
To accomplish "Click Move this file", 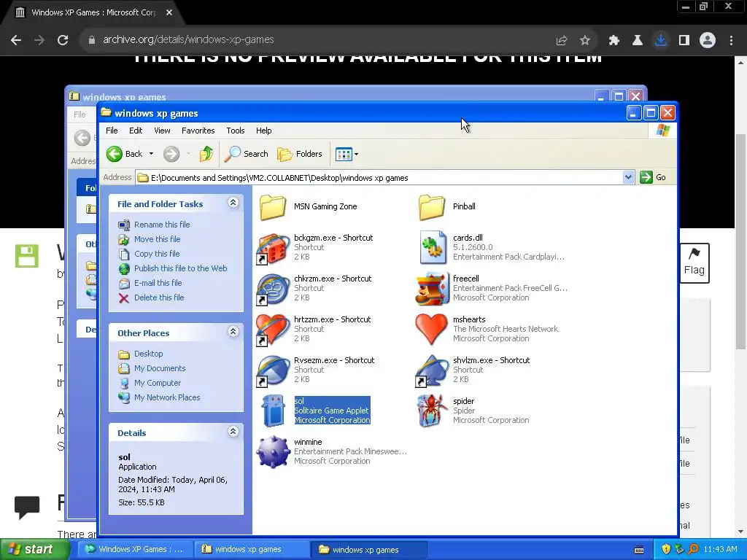I will pyautogui.click(x=158, y=239).
